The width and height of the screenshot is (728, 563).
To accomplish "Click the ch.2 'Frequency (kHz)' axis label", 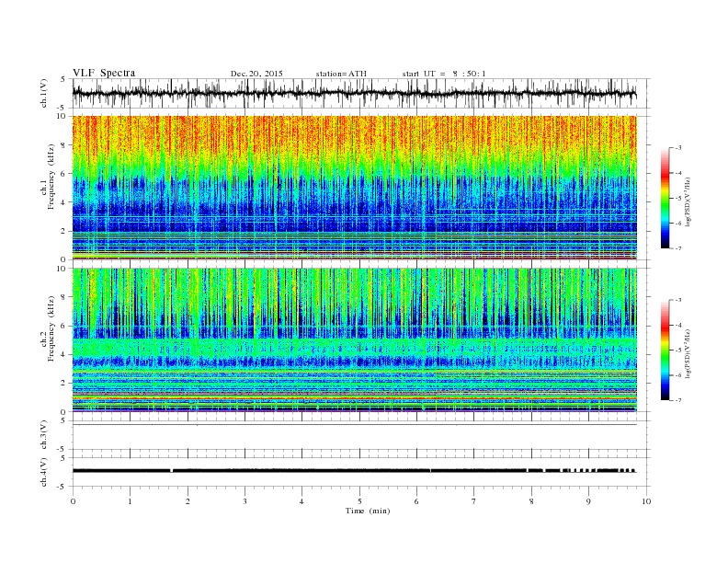I will (51, 327).
